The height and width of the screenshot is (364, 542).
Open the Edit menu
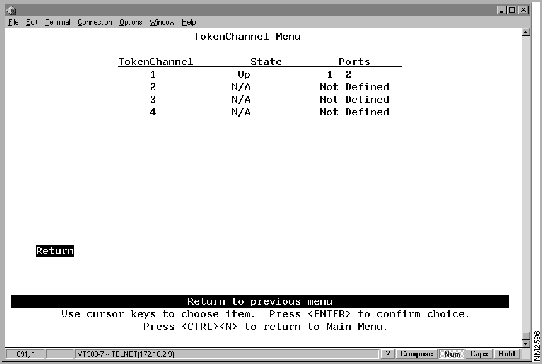click(31, 22)
